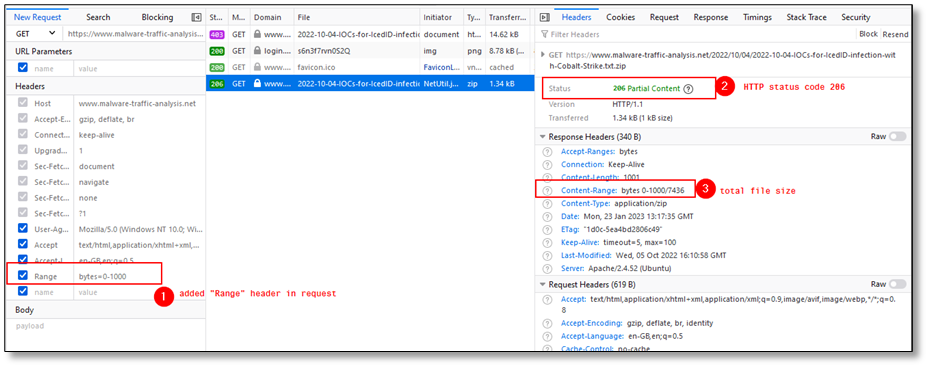Open the Content-Range header name link
The height and width of the screenshot is (368, 929).
[589, 191]
